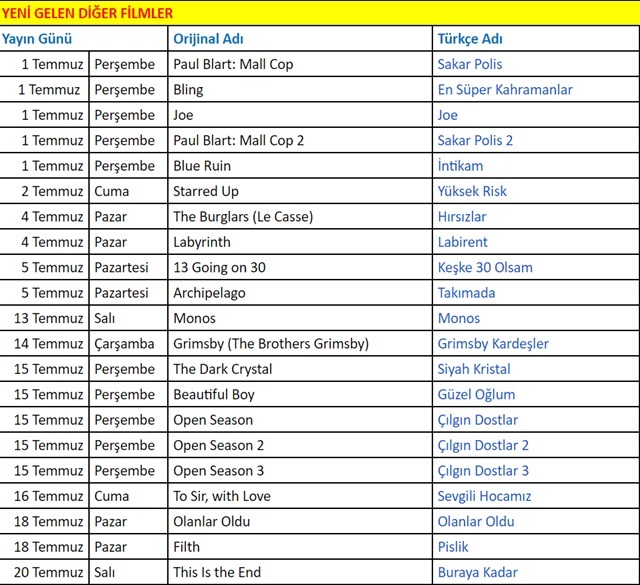This screenshot has width=640, height=585.
Task: Open the 'Grimsby Kardeşler' title
Action: (x=493, y=344)
